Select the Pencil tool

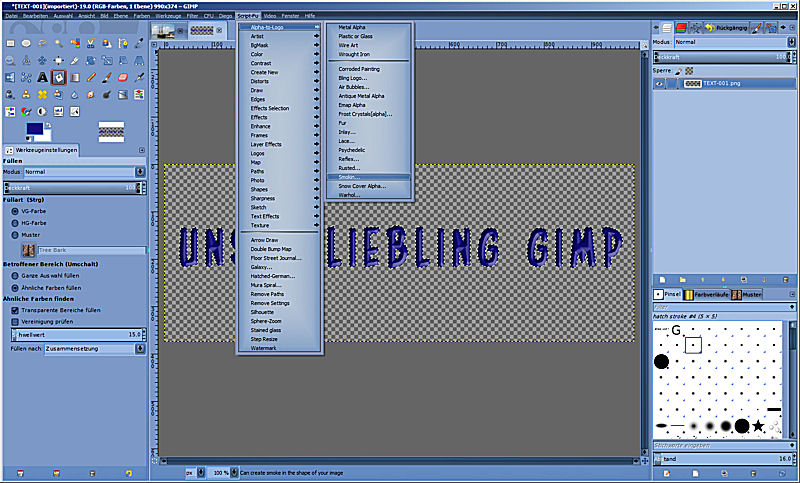pyautogui.click(x=91, y=78)
